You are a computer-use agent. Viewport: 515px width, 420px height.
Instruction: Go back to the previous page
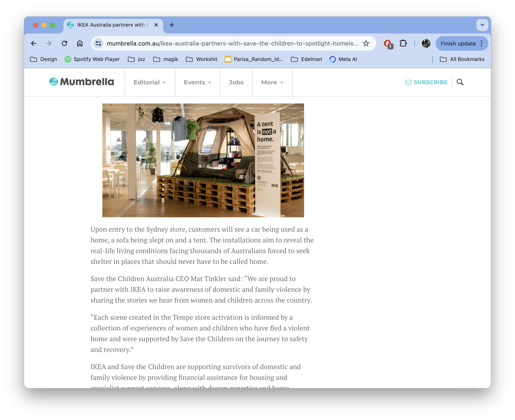(x=34, y=44)
